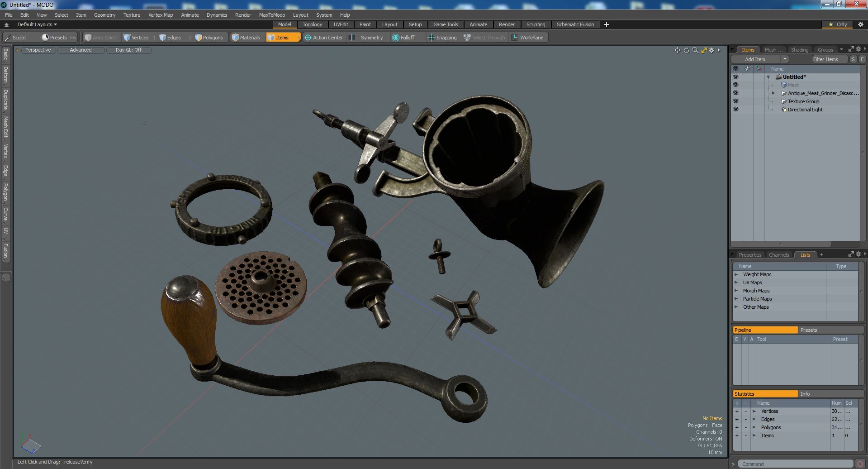Open the Geometry menu

pos(104,15)
